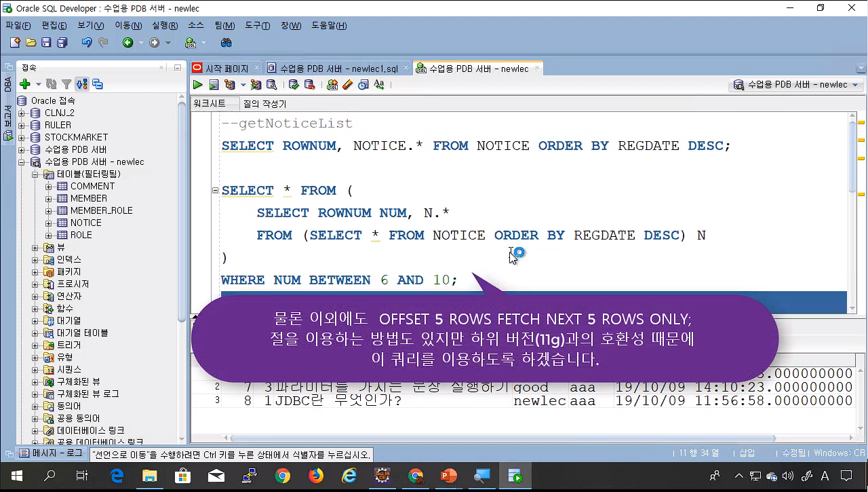The width and height of the screenshot is (868, 492).
Task: Click the Windows Start button
Action: pyautogui.click(x=16, y=476)
